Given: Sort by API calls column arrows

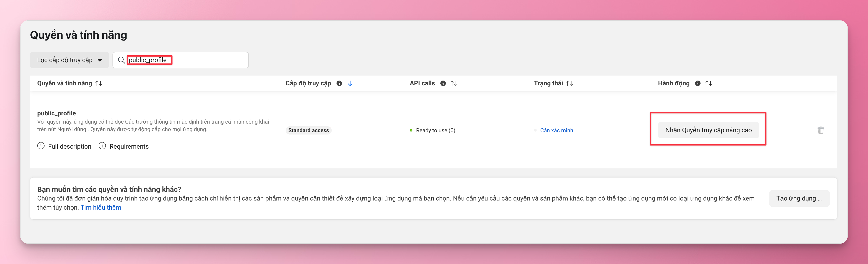Looking at the screenshot, I should tap(454, 83).
